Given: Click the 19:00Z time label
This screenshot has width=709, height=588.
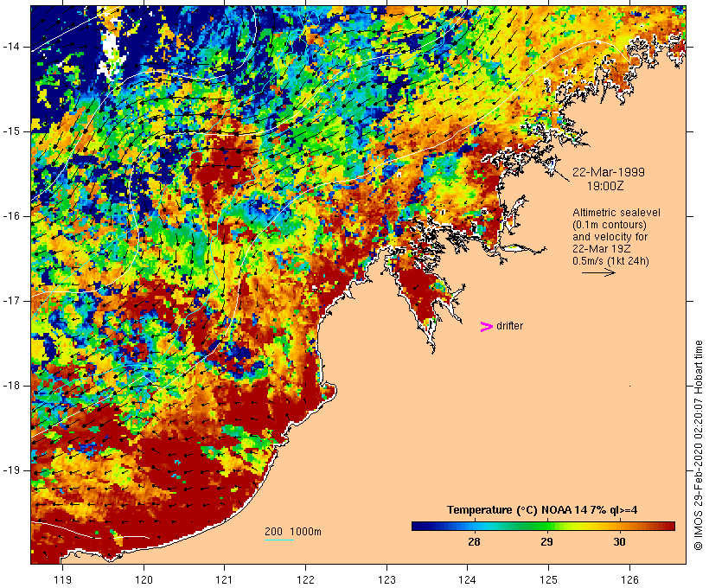Looking at the screenshot, I should pyautogui.click(x=605, y=186).
